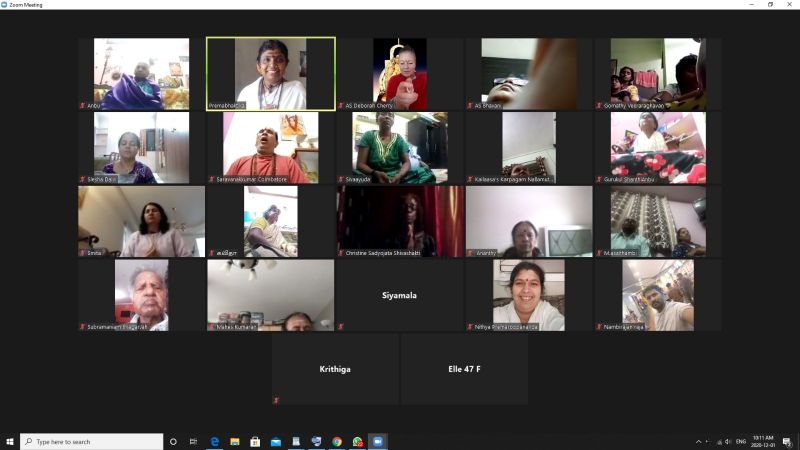The image size is (800, 450).
Task: Select Nithya's video tile in the bottom row
Action: 528,295
